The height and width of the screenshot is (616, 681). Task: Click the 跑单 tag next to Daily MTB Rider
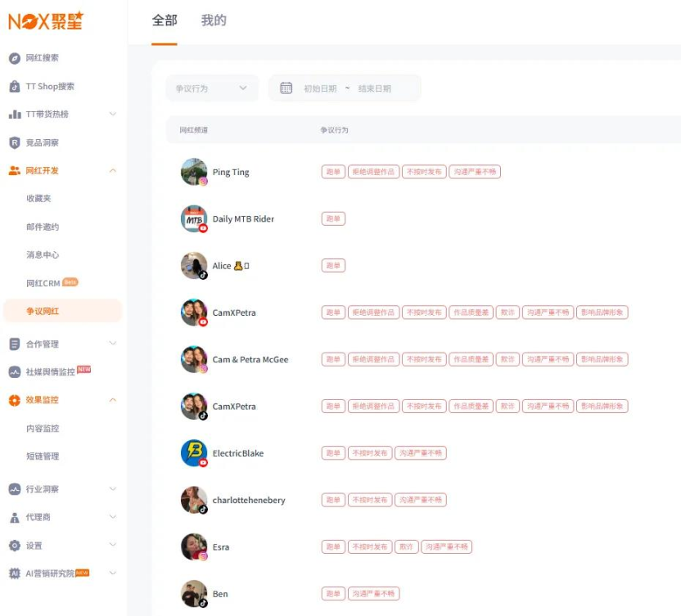pos(332,218)
